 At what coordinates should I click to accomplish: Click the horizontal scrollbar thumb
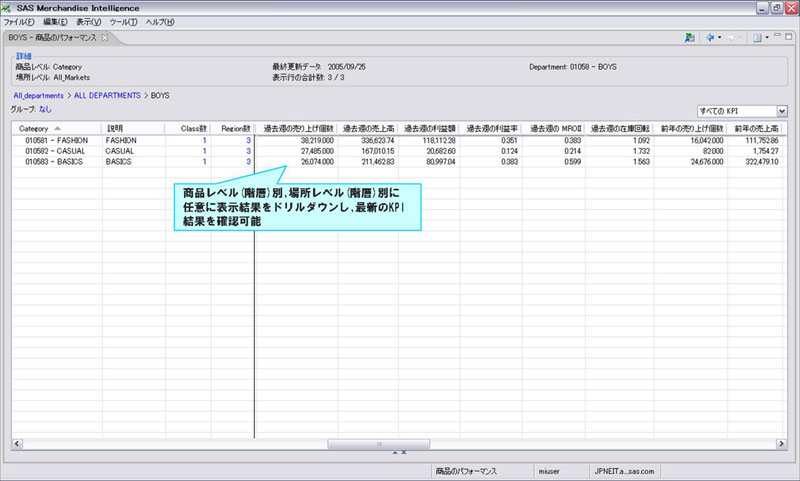pyautogui.click(x=379, y=444)
